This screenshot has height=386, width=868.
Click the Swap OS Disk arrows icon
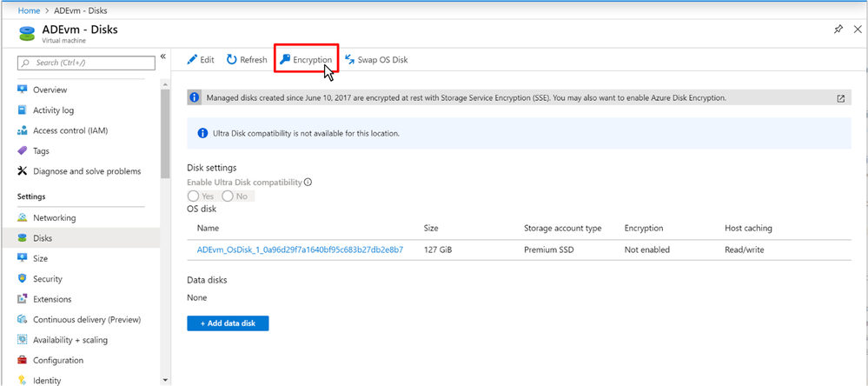coord(349,60)
